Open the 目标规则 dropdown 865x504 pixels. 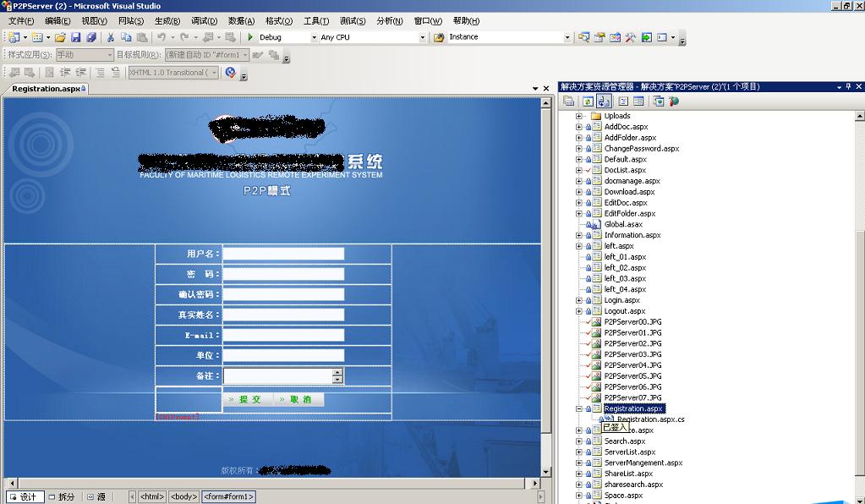pyautogui.click(x=245, y=55)
